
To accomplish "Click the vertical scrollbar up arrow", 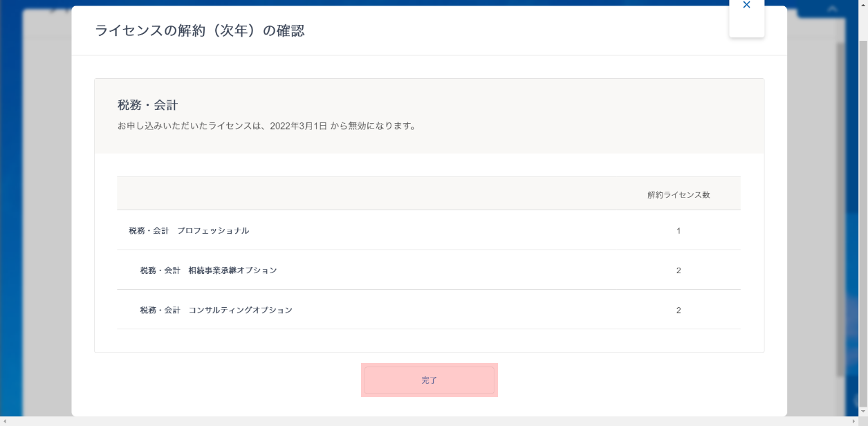I will (862, 6).
